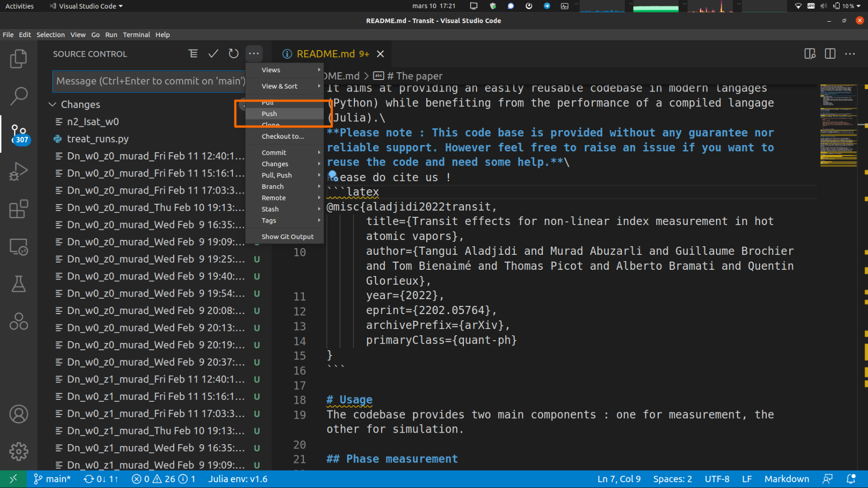This screenshot has height=488, width=868.
Task: Open the Explorer view in activity bar
Action: pyautogui.click(x=18, y=59)
